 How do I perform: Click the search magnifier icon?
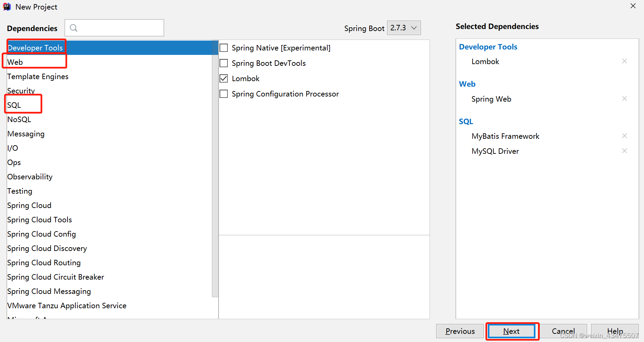[x=74, y=28]
